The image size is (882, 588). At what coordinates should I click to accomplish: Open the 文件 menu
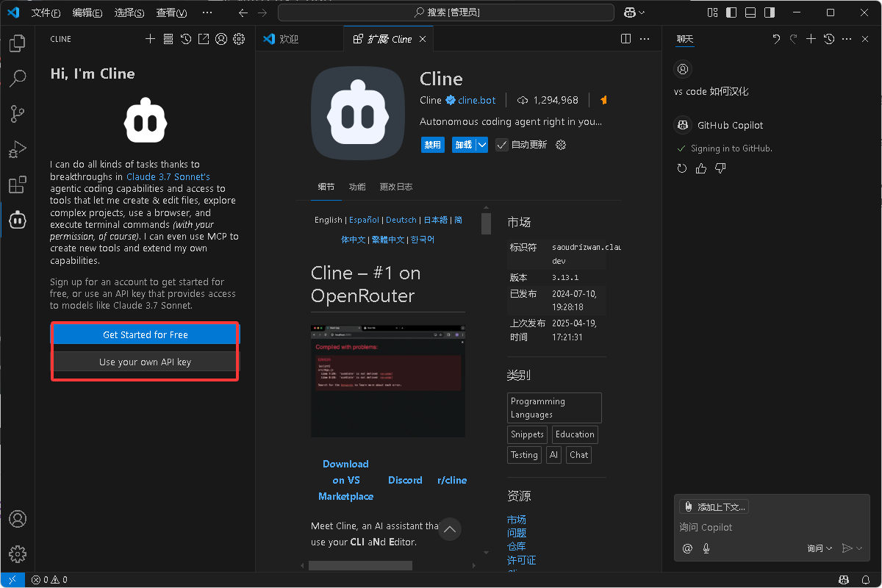[46, 12]
